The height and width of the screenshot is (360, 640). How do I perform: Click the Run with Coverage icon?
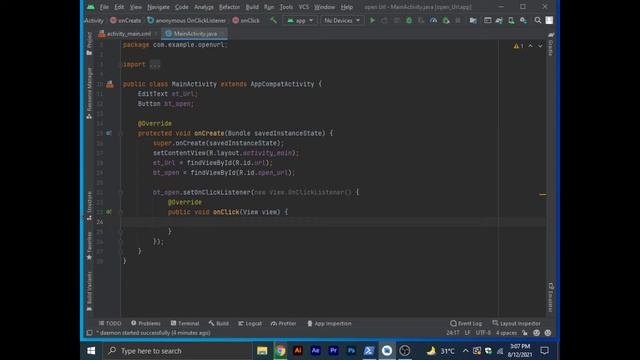point(421,20)
